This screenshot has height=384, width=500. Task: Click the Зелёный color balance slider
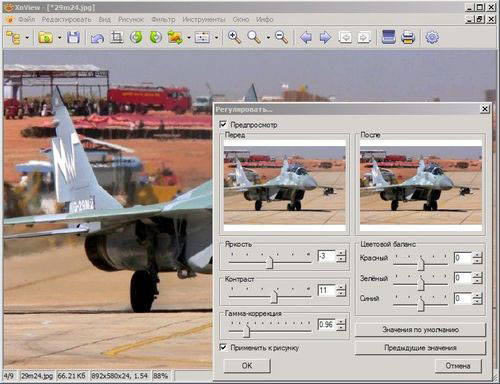421,284
